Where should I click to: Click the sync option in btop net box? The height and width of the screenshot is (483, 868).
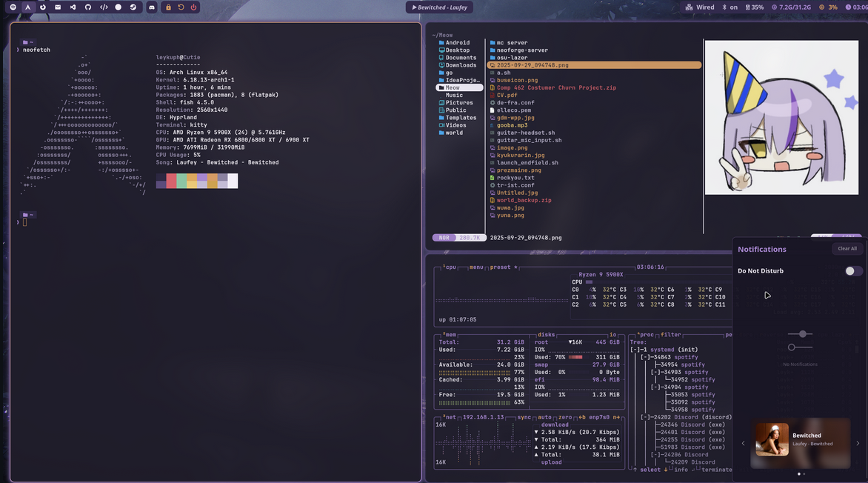coord(524,417)
